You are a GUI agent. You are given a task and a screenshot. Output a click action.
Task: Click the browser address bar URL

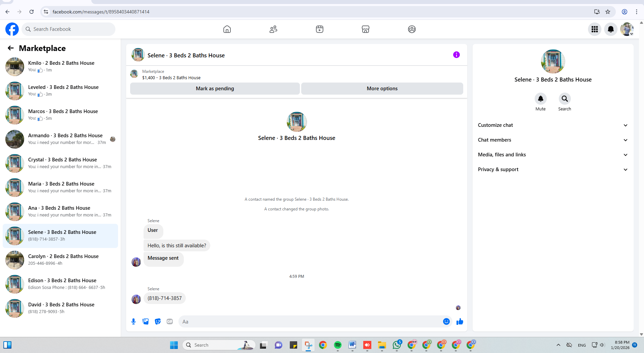101,12
